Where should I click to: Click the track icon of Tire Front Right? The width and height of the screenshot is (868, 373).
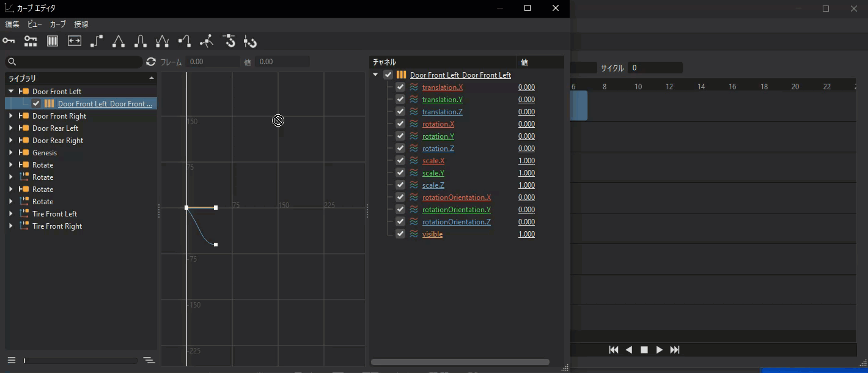(24, 226)
